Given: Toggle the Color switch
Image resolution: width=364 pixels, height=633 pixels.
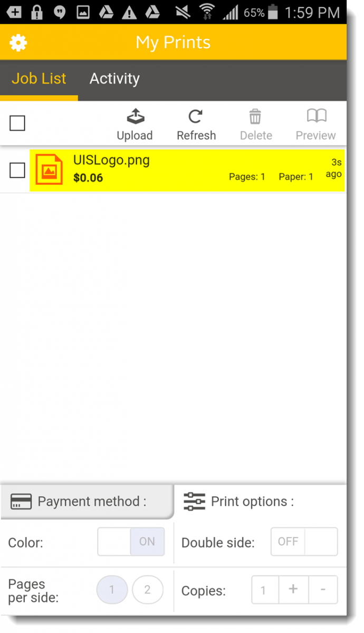Looking at the screenshot, I should point(131,541).
